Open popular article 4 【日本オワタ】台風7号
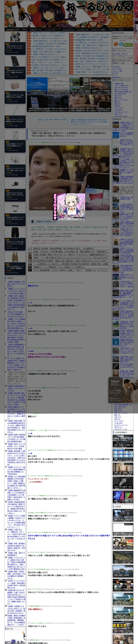Image resolution: width=138 pixels, height=644 pixels. pyautogui.click(x=16, y=314)
